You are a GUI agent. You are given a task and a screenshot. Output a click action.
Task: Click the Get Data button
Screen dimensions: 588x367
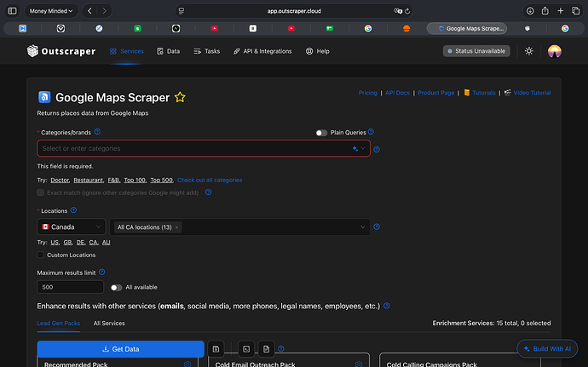pos(121,349)
